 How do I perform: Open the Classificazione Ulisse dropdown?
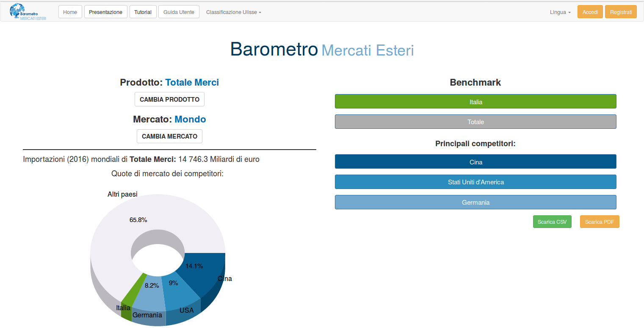point(233,12)
